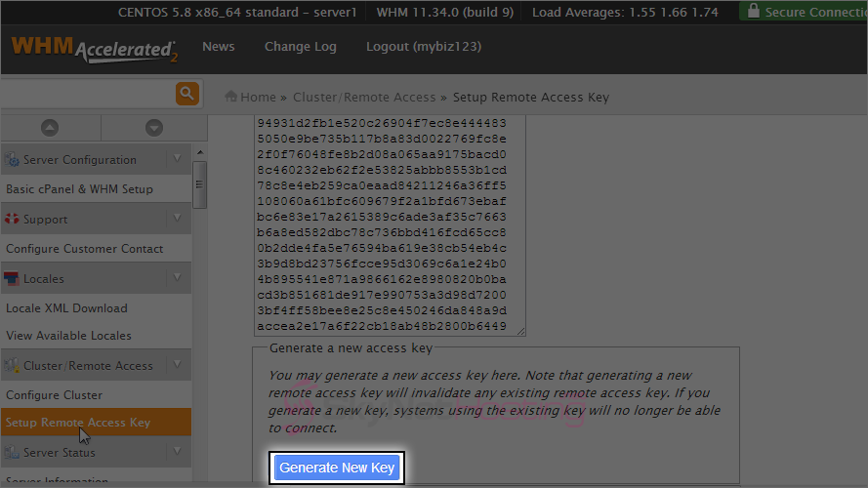Viewport: 868px width, 488px height.
Task: Click the Setup Remote Access Key breadcrumb
Action: point(531,98)
